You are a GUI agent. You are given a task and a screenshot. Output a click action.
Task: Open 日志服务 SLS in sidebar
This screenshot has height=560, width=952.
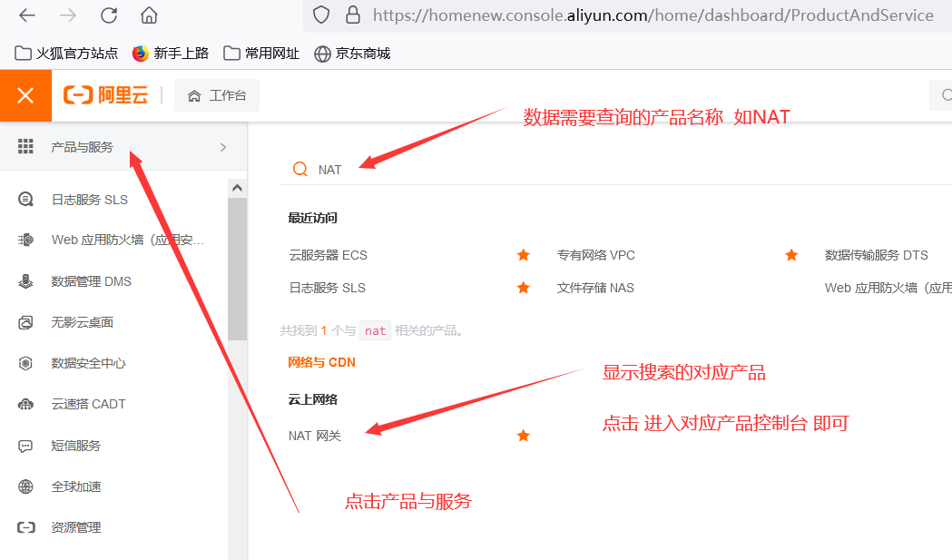point(89,200)
